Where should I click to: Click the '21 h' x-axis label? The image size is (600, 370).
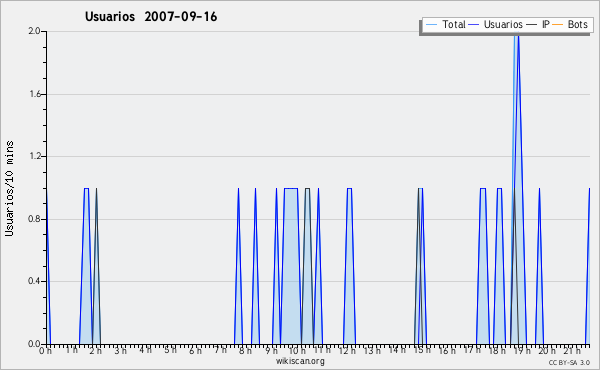(572, 350)
